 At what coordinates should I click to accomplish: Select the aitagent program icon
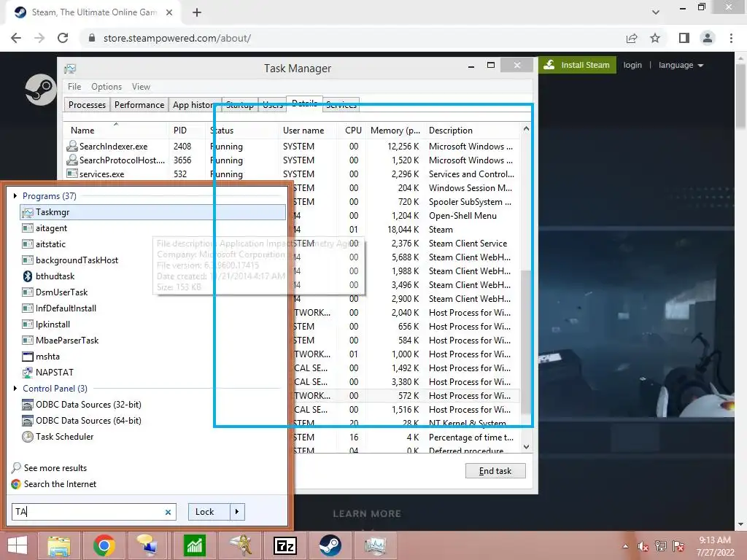point(28,228)
